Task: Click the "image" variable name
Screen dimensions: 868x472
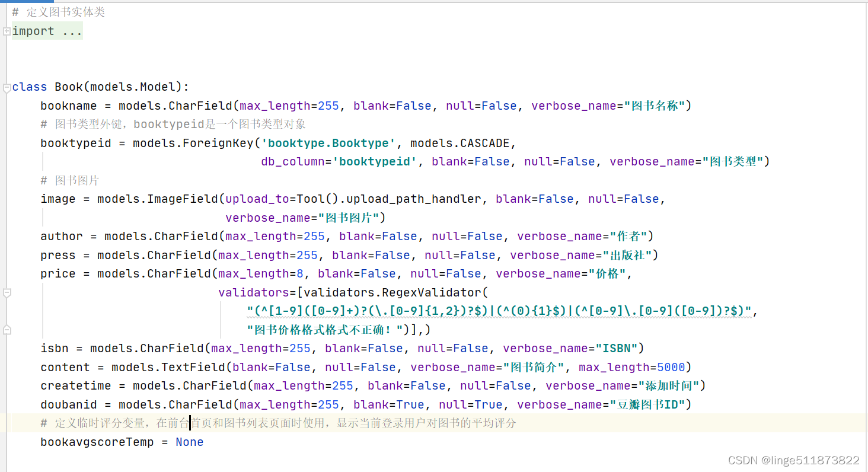Action: (58, 199)
